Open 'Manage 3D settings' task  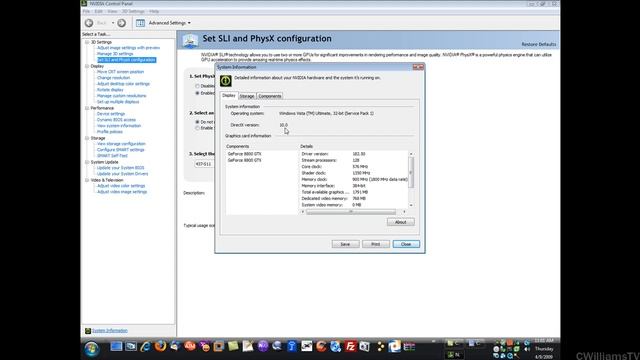[x=115, y=54]
